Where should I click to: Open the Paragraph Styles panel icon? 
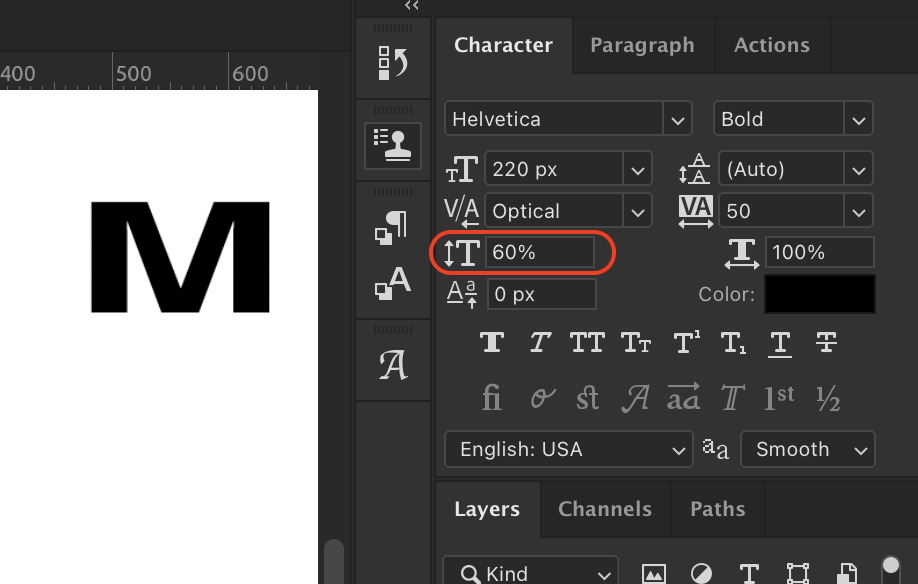click(391, 228)
